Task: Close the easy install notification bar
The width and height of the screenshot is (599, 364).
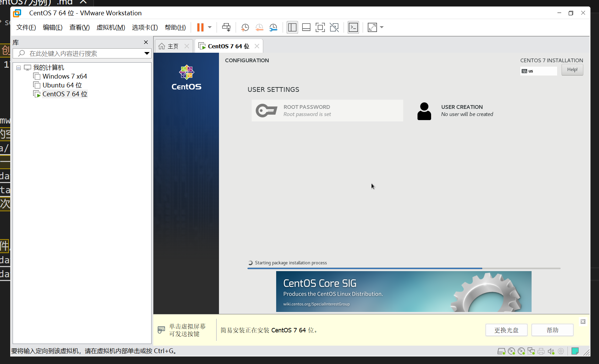Action: (583, 321)
